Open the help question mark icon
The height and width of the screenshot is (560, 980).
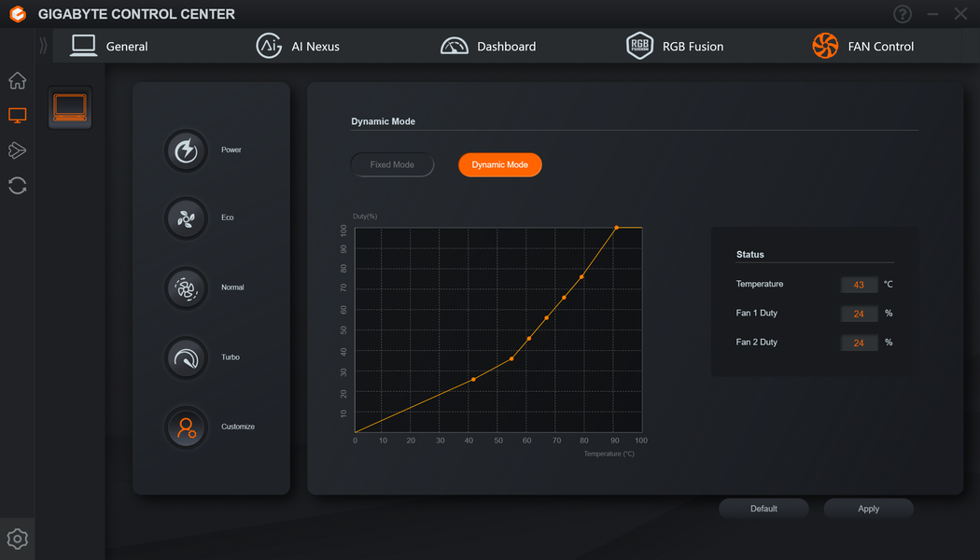tap(902, 14)
